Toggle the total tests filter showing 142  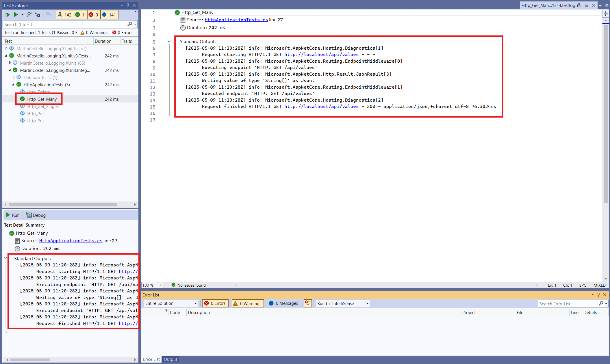tap(64, 15)
